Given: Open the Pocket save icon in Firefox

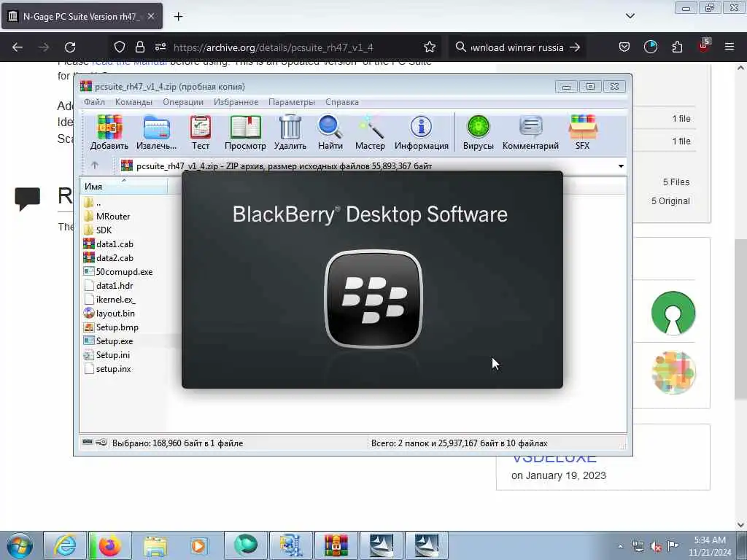Looking at the screenshot, I should click(624, 47).
